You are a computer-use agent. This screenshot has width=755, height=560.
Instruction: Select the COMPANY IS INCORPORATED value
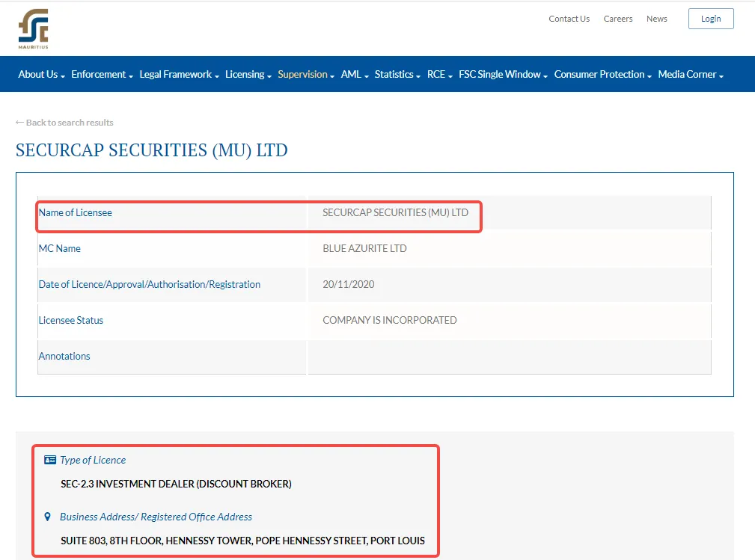[x=390, y=321]
